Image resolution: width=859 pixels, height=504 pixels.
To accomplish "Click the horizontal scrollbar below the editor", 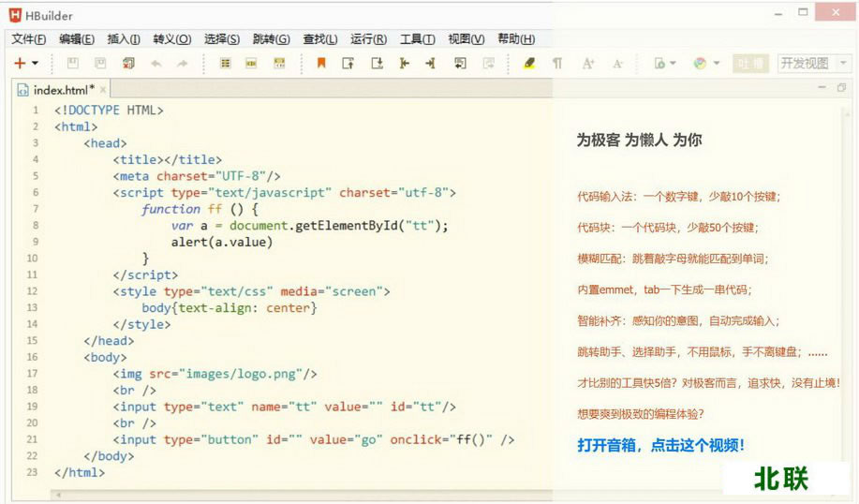I will [302, 496].
